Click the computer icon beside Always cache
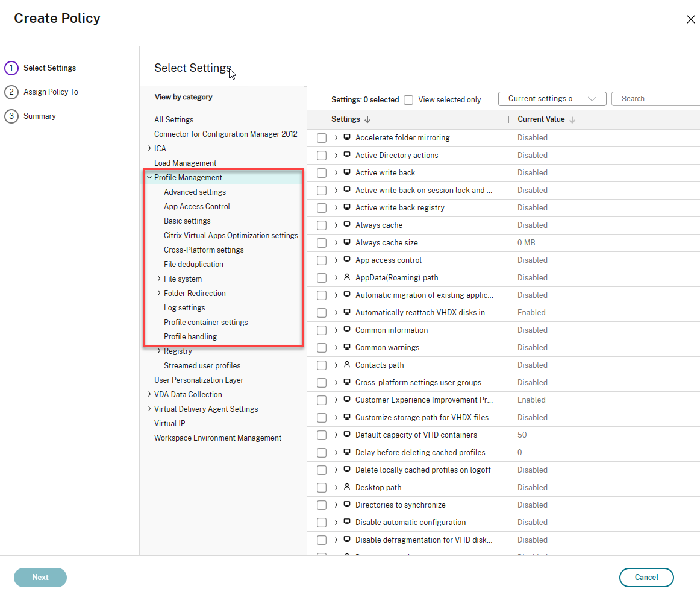 (x=347, y=225)
